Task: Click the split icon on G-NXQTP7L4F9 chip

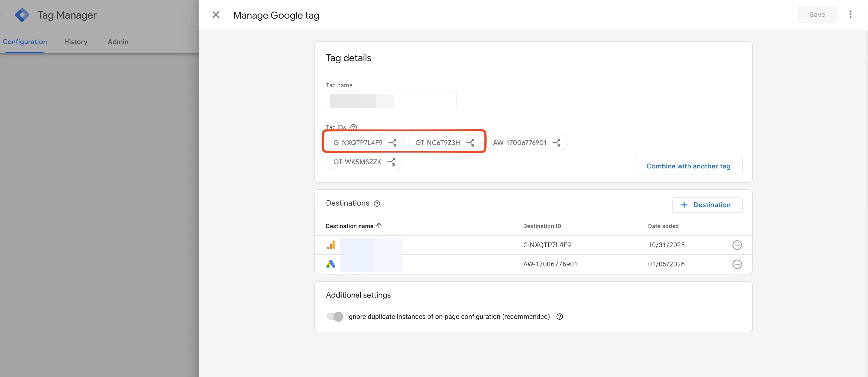Action: pos(393,143)
